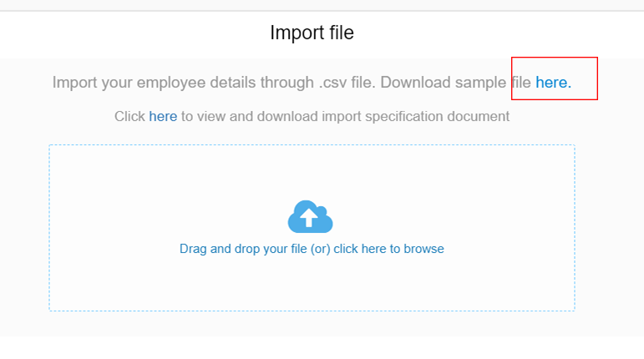The height and width of the screenshot is (359, 644).
Task: Download the sample file via 'here.' link
Action: (553, 83)
